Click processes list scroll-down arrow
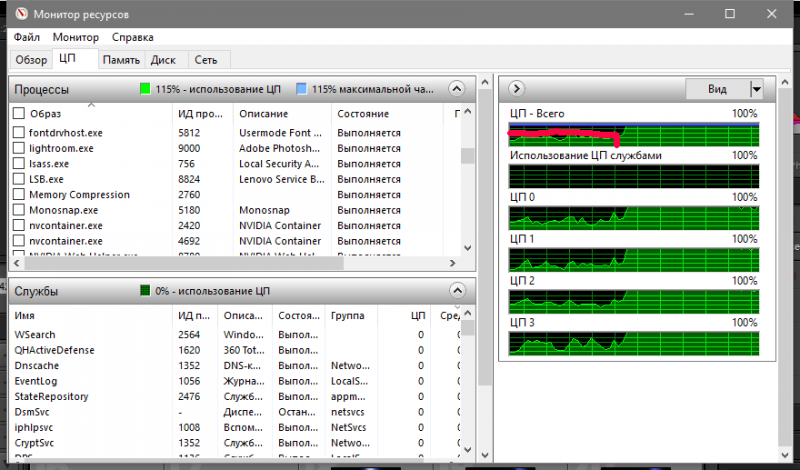Screen dimensions: 800x470 tap(468, 248)
